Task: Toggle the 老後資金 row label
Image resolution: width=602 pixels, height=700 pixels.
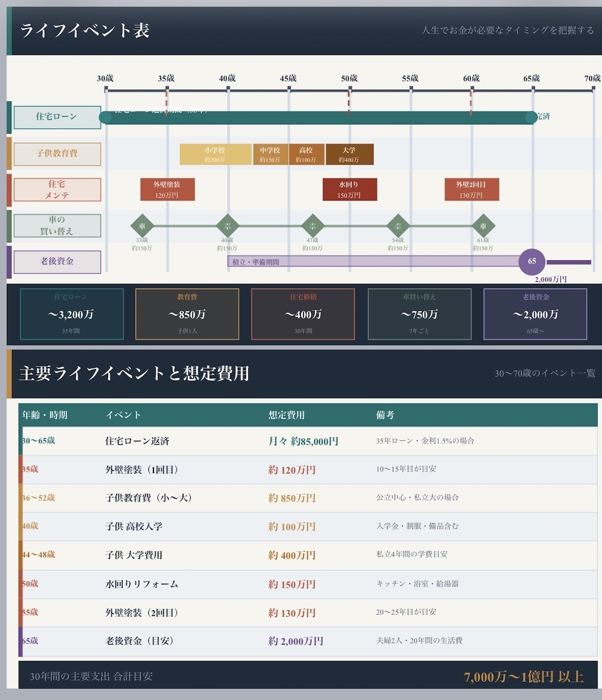Action: click(57, 261)
